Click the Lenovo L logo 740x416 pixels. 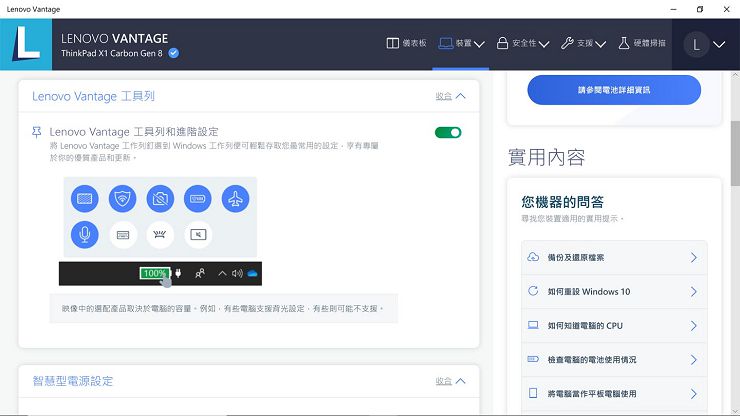[26, 44]
